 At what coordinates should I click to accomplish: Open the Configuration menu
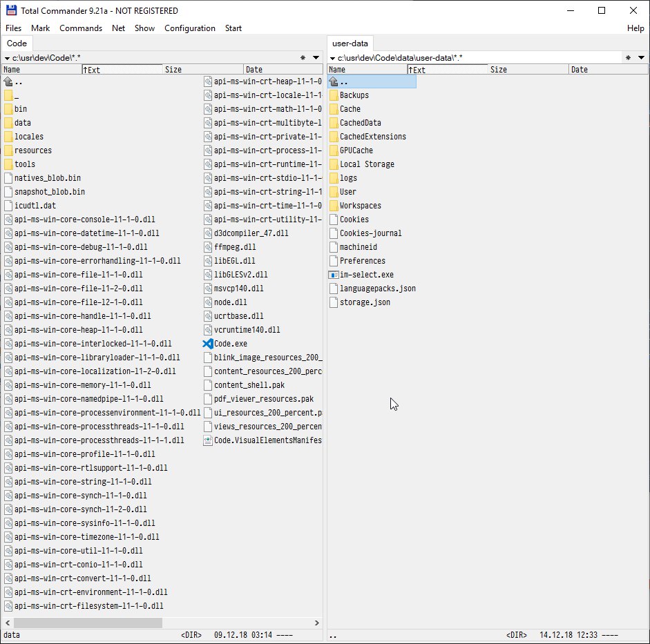[190, 28]
